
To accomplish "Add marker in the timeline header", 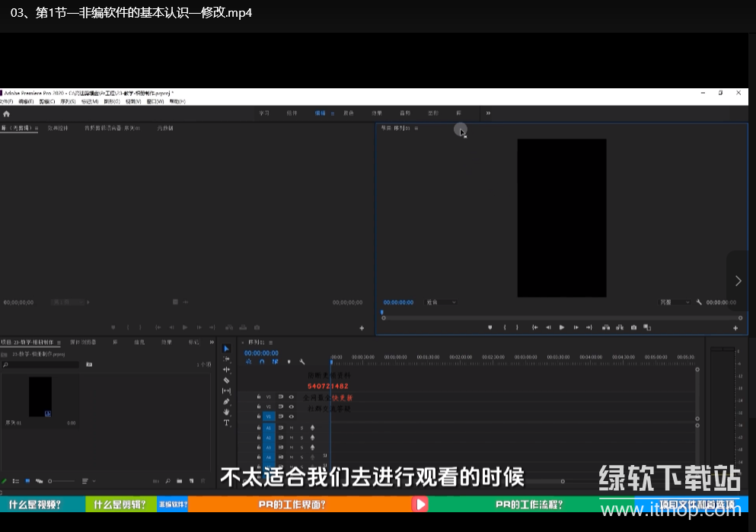I will click(x=289, y=362).
